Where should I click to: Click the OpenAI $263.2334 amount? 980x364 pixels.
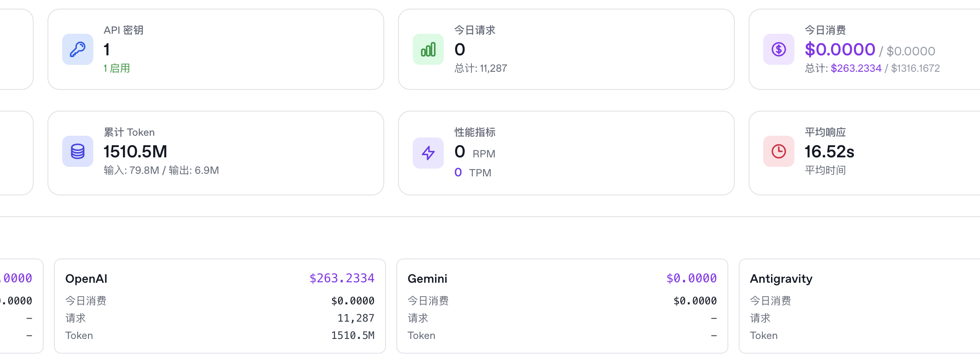pos(342,278)
